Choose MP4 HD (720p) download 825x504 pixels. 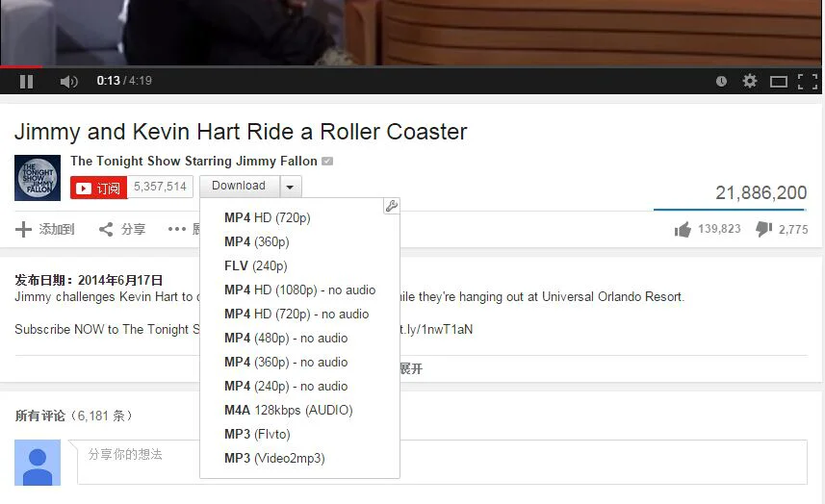[x=268, y=217]
